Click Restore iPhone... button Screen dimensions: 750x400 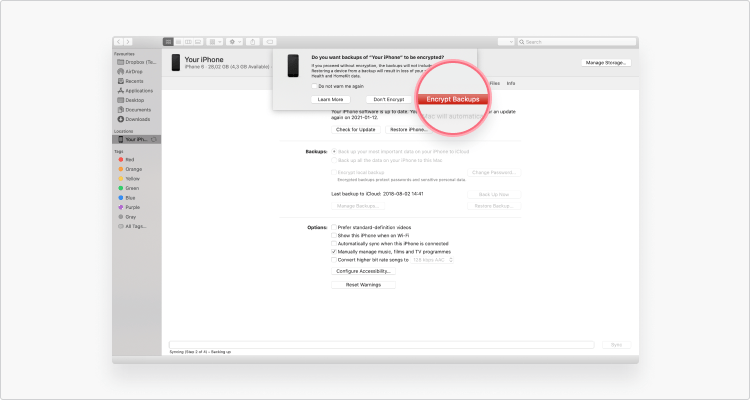[x=408, y=130]
